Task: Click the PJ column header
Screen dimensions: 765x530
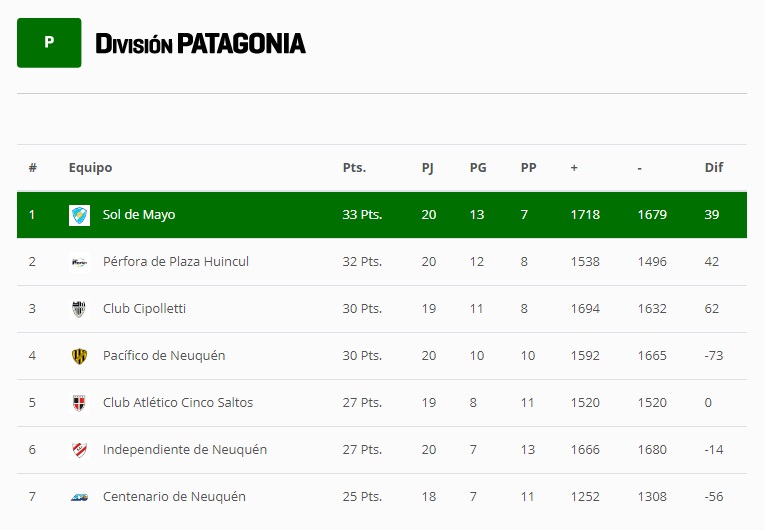Action: point(428,168)
